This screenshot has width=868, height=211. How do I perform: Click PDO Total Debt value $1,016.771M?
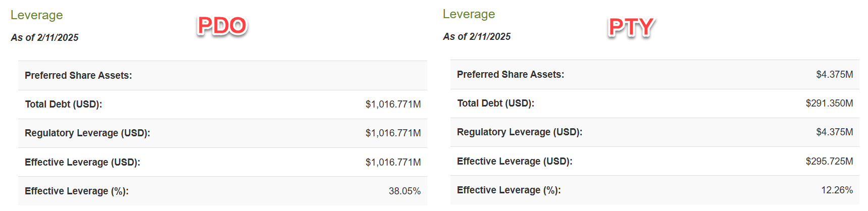(x=393, y=104)
